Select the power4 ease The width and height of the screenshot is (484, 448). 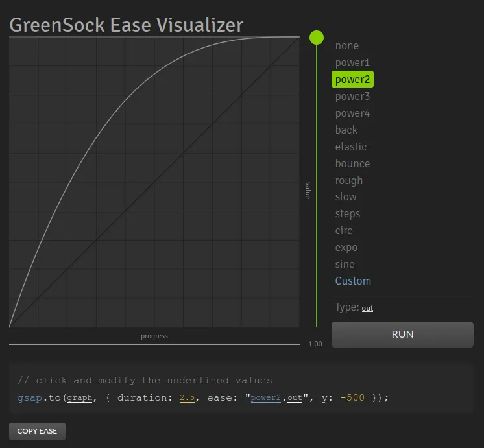(x=352, y=113)
